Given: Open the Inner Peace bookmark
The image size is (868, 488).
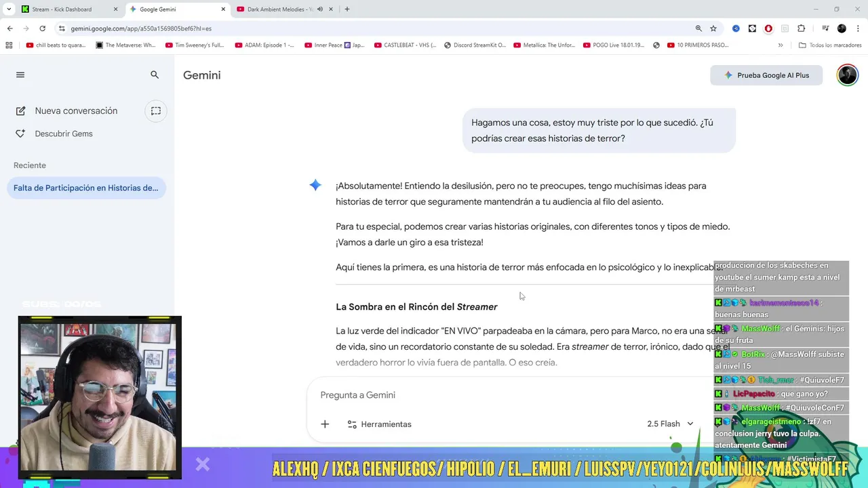Looking at the screenshot, I should click(334, 45).
